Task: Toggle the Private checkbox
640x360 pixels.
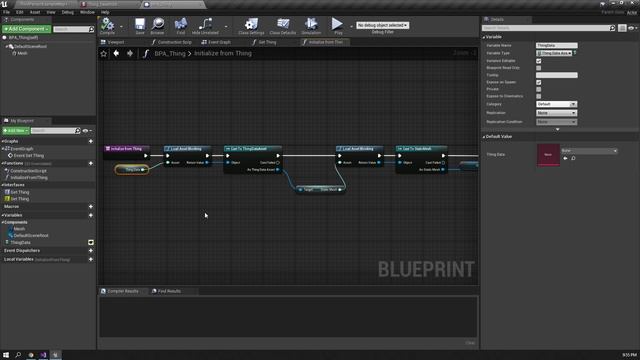Action: [539, 89]
